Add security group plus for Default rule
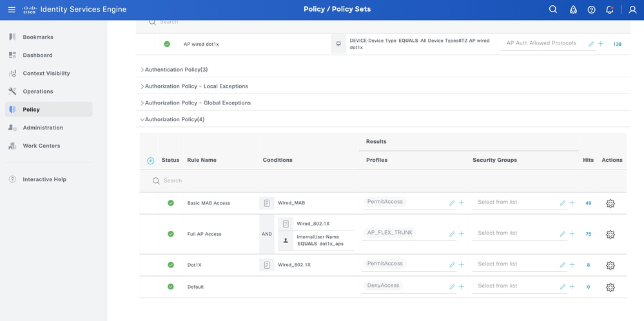 (572, 287)
